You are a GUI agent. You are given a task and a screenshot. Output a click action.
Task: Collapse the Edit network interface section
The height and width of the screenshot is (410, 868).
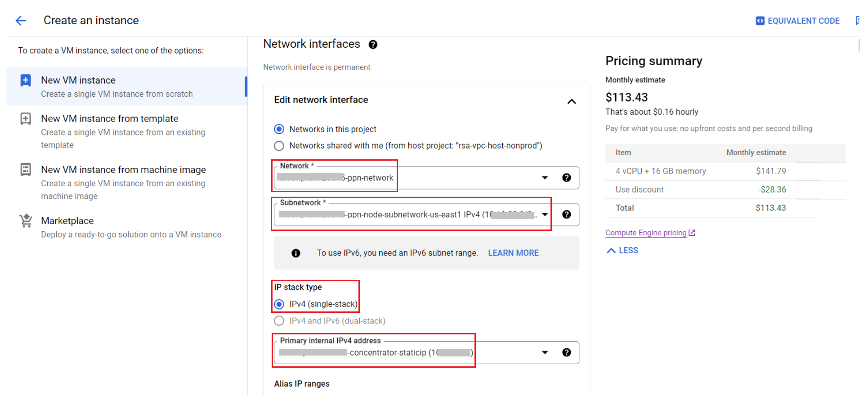572,101
